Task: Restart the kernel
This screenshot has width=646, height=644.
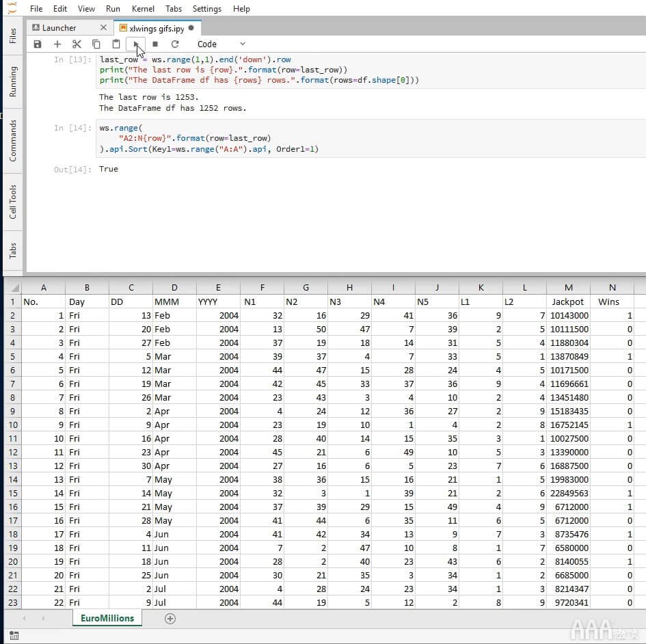Action: click(175, 44)
